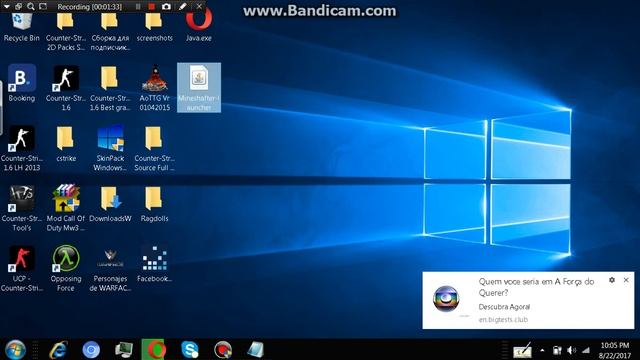The height and width of the screenshot is (360, 640).
Task: Click the 'Descubra Agora!' notification text
Action: tap(504, 307)
